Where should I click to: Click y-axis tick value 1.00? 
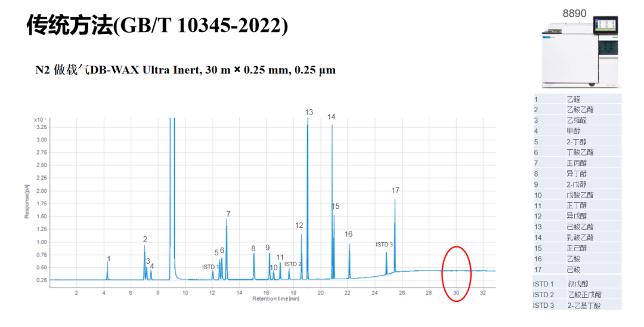pyautogui.click(x=42, y=242)
